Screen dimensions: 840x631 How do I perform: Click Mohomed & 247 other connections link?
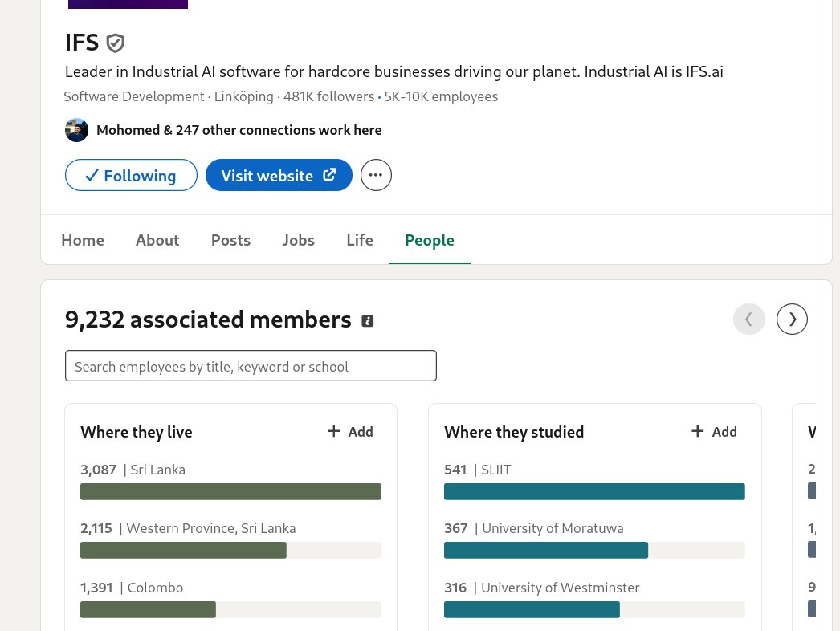[239, 130]
